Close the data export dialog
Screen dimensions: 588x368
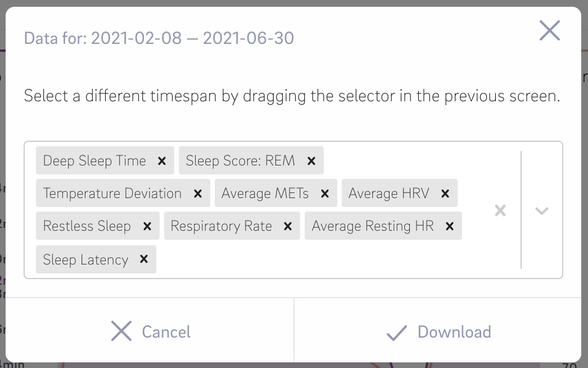[549, 30]
